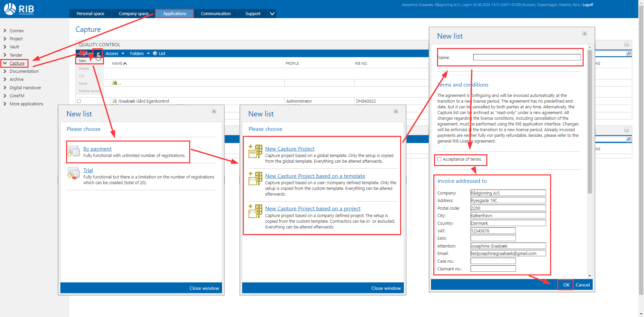
Task: Expand the Documentation sidebar item
Action: (5, 71)
